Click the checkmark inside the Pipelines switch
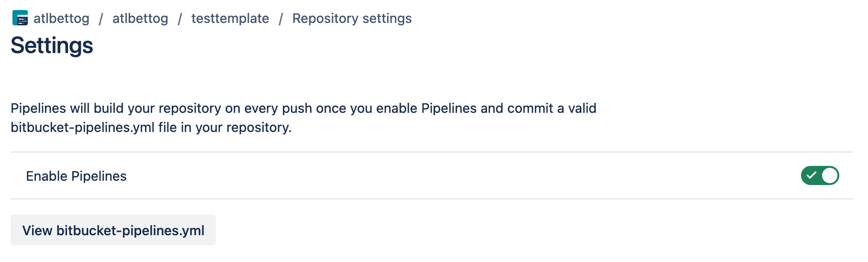Viewport: 868px width, 262px height. point(812,175)
